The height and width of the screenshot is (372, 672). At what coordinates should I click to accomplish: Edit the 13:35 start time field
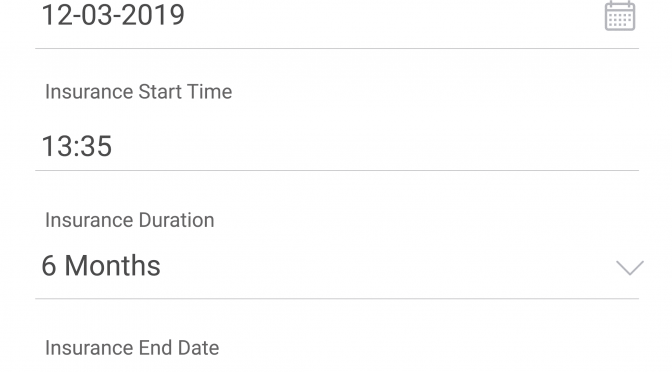pos(337,146)
